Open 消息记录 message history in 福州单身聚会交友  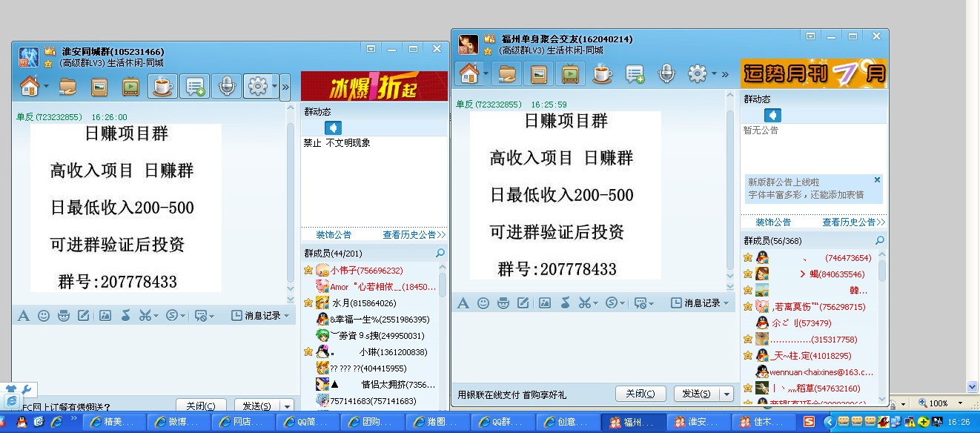[699, 303]
